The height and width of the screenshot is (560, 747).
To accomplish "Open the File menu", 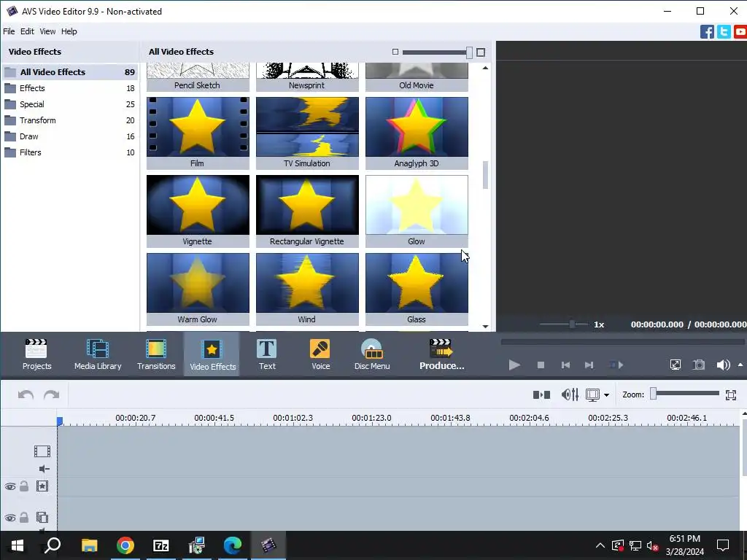I will (x=9, y=31).
